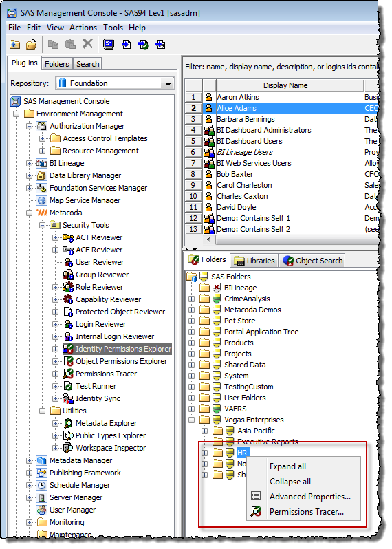This screenshot has height=549, width=392.
Task: Select the User Manager tree item
Action: [72, 510]
